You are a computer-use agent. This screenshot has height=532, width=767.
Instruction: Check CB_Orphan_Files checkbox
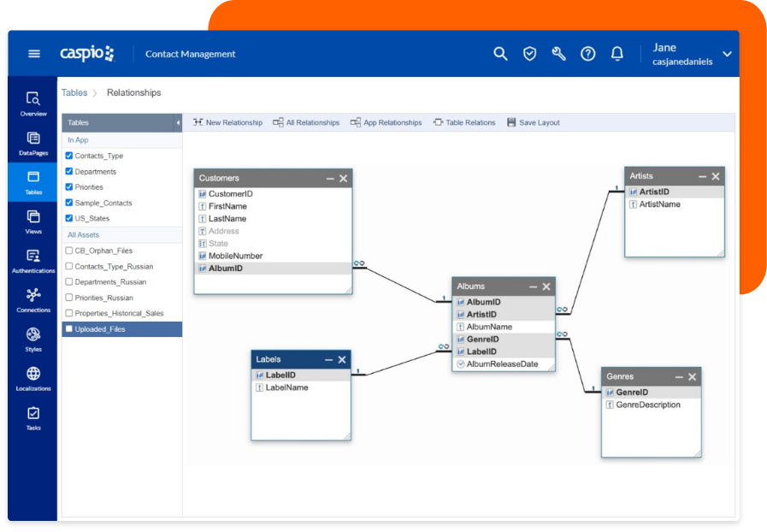[x=69, y=251]
